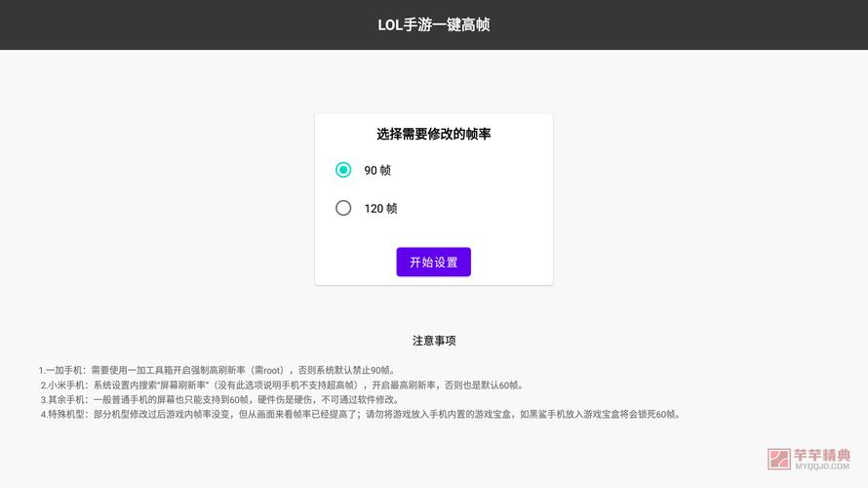The height and width of the screenshot is (488, 868).
Task: Click the 90 帧 option label
Action: tap(377, 171)
